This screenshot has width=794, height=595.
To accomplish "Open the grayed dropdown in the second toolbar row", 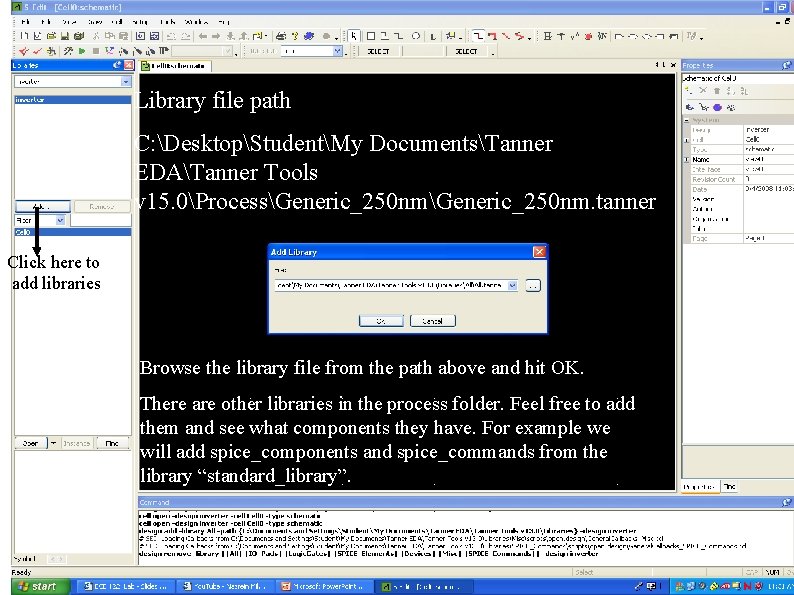I will click(228, 51).
